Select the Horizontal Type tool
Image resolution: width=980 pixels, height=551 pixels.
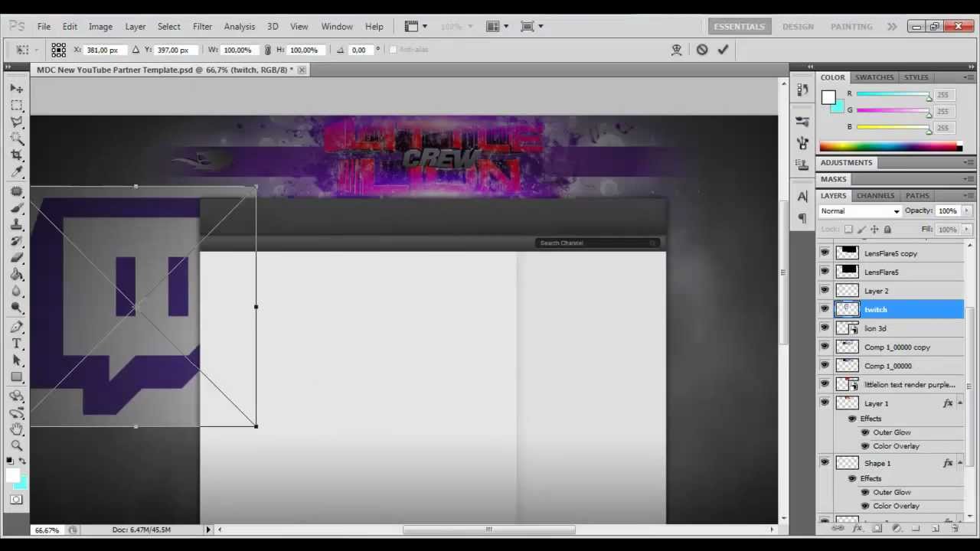[x=16, y=344]
